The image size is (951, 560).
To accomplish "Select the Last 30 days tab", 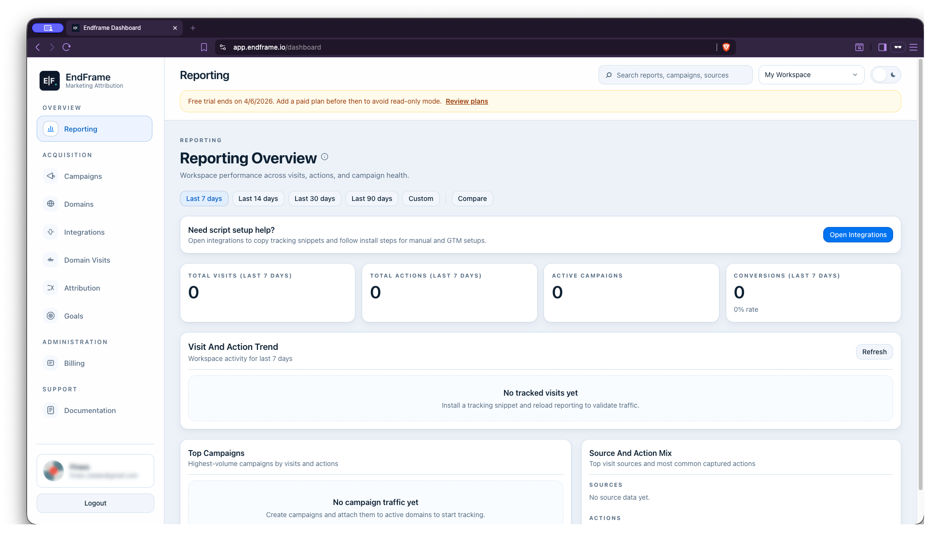I will coord(314,199).
